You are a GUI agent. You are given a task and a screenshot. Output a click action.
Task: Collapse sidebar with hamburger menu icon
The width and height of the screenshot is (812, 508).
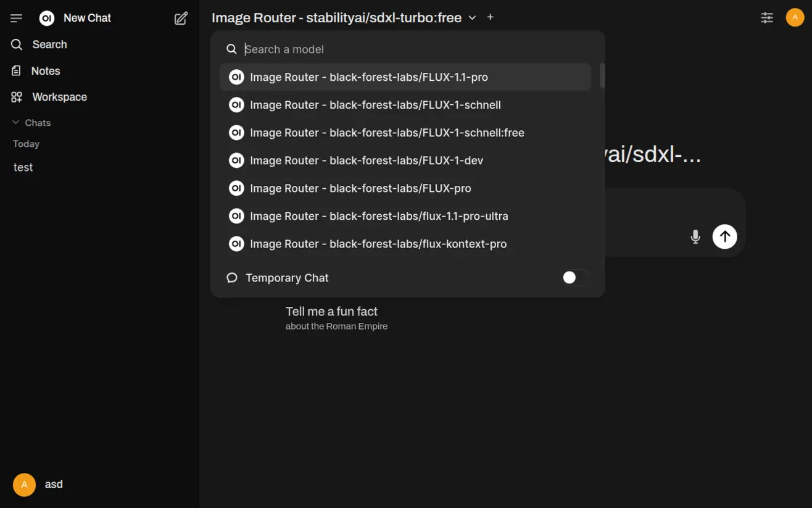[17, 19]
